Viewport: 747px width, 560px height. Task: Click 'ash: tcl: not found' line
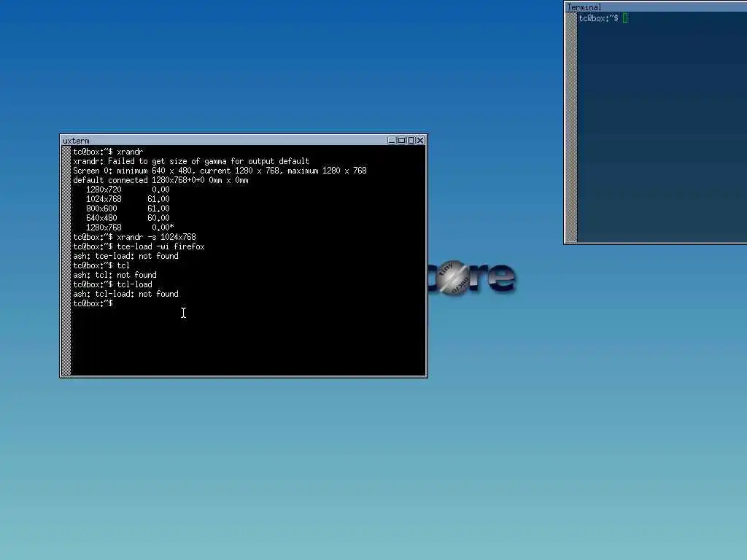pos(115,275)
